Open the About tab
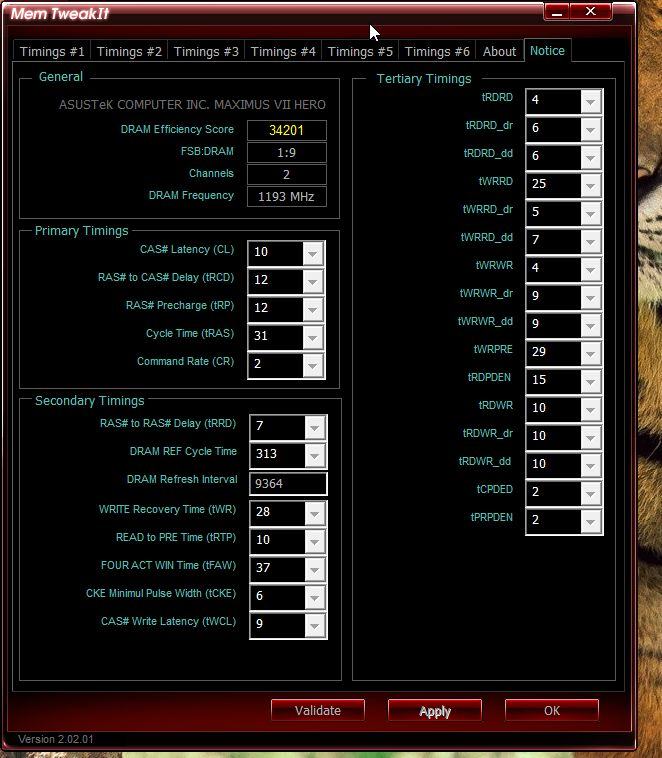 click(x=499, y=51)
